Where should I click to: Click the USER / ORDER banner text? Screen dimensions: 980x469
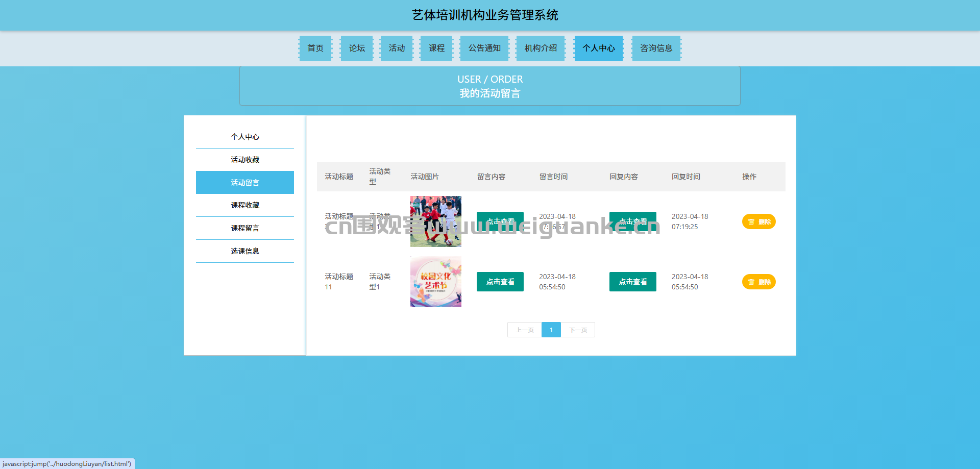click(490, 79)
